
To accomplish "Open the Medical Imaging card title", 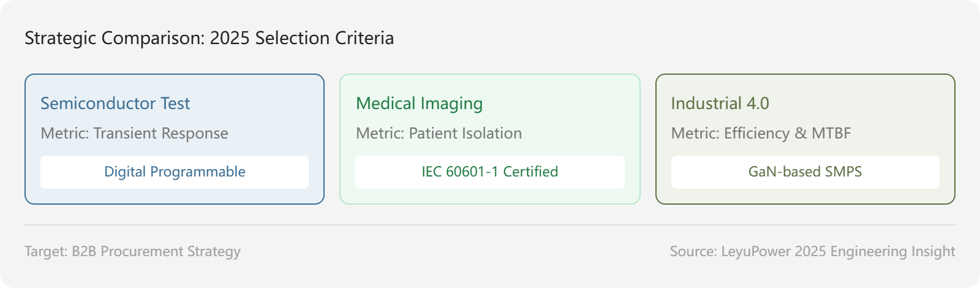I will (x=419, y=104).
